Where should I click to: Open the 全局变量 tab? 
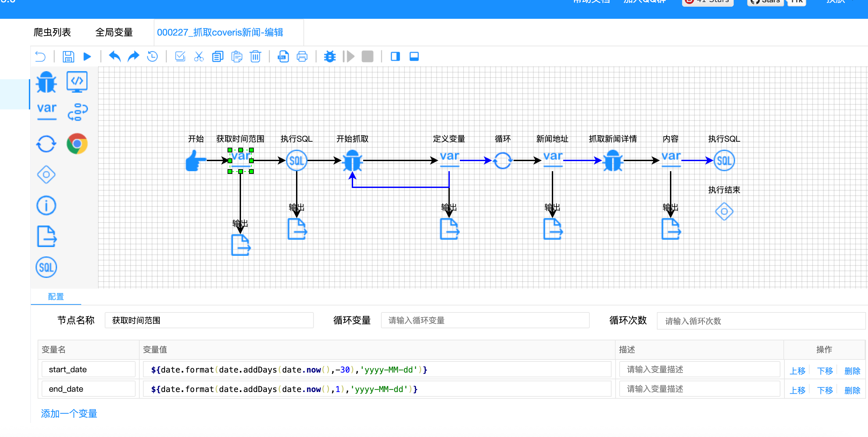[114, 32]
